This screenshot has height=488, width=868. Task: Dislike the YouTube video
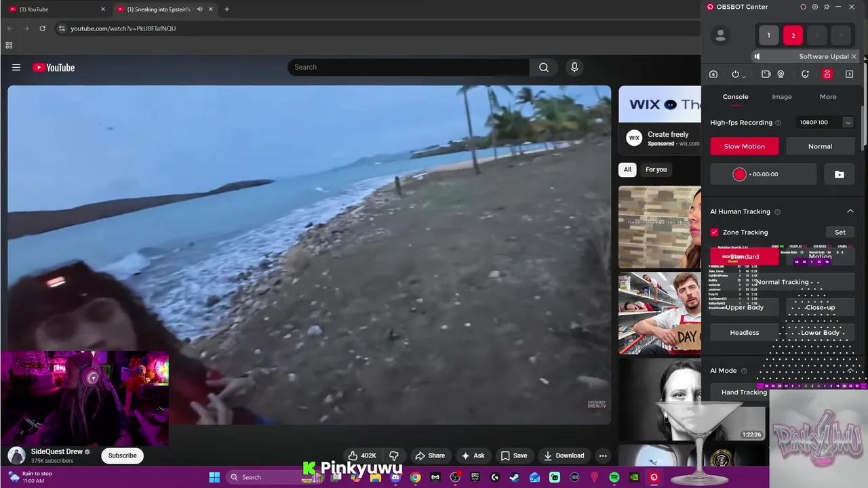click(x=394, y=455)
